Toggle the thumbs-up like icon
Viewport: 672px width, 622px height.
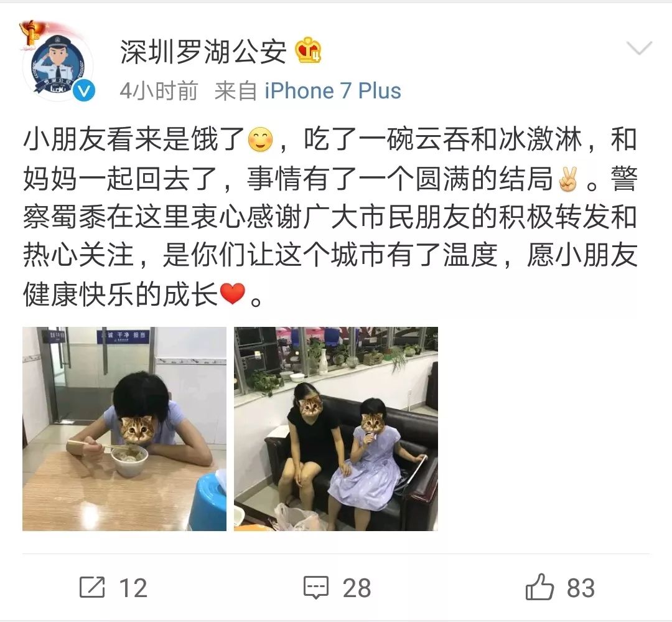pos(539,587)
